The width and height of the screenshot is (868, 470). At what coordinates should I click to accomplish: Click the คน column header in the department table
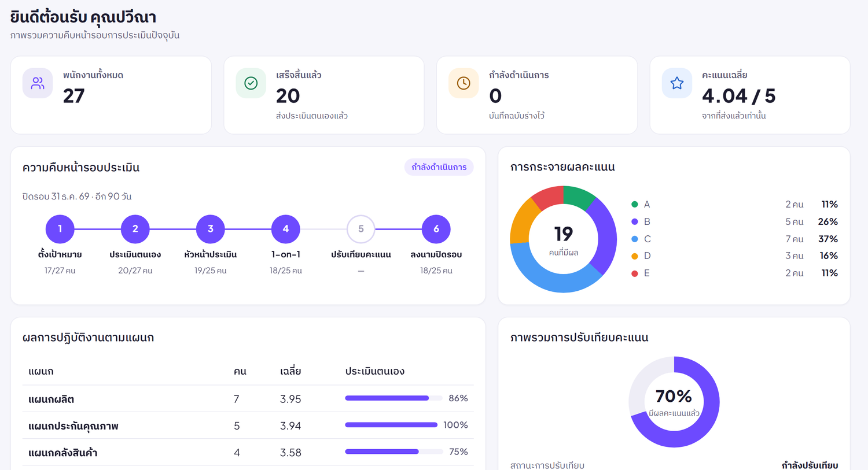(x=240, y=371)
